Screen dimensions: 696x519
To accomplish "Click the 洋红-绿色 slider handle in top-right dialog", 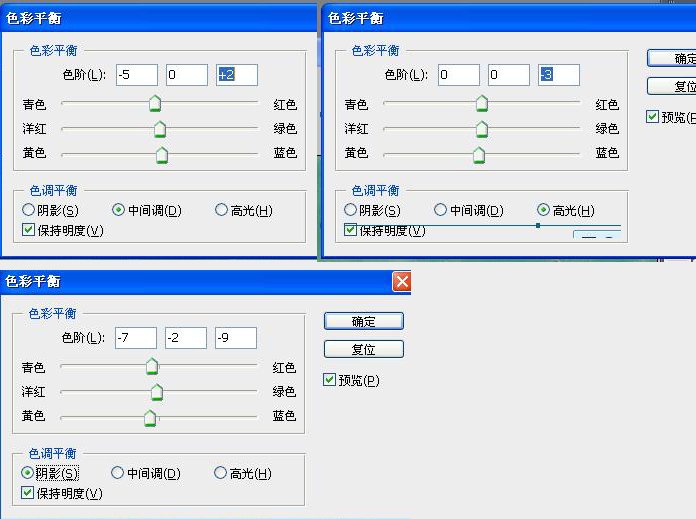I will pyautogui.click(x=482, y=129).
